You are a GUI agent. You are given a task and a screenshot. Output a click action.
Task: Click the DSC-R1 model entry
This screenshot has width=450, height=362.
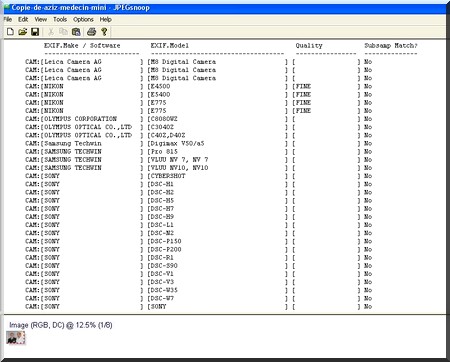162,258
